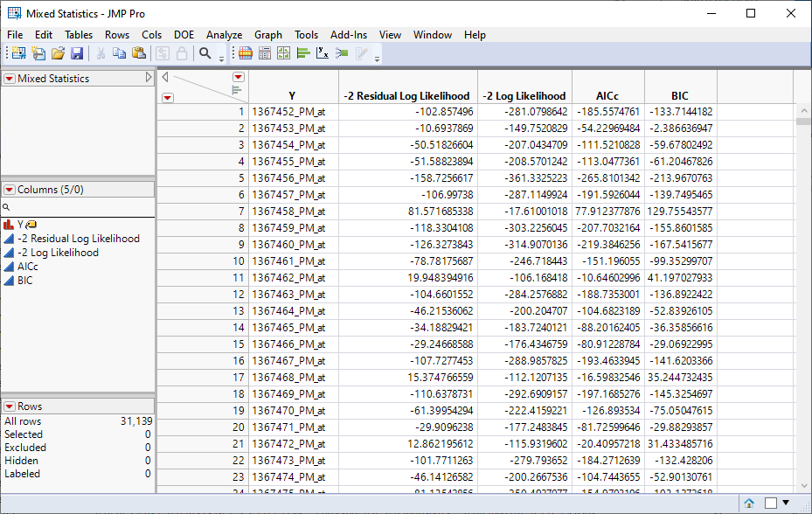The height and width of the screenshot is (514, 812).
Task: Click the Search magnifier icon in toolbar
Action: (205, 53)
